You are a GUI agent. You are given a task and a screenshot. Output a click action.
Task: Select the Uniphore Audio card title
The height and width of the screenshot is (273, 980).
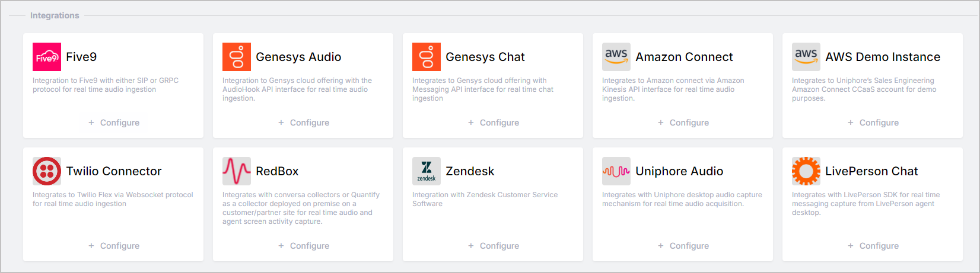[x=679, y=171]
